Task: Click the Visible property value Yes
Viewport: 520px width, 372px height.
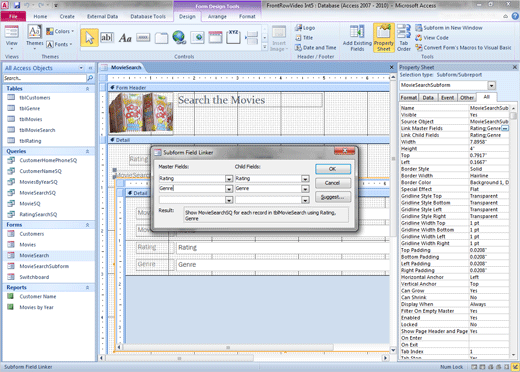Action: [x=488, y=115]
